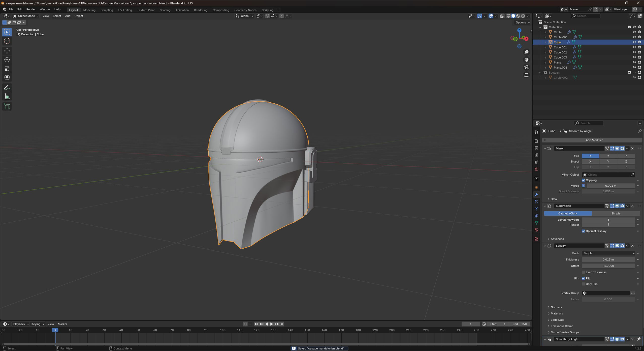Select the Measure tool
This screenshot has width=644, height=351.
7,97
